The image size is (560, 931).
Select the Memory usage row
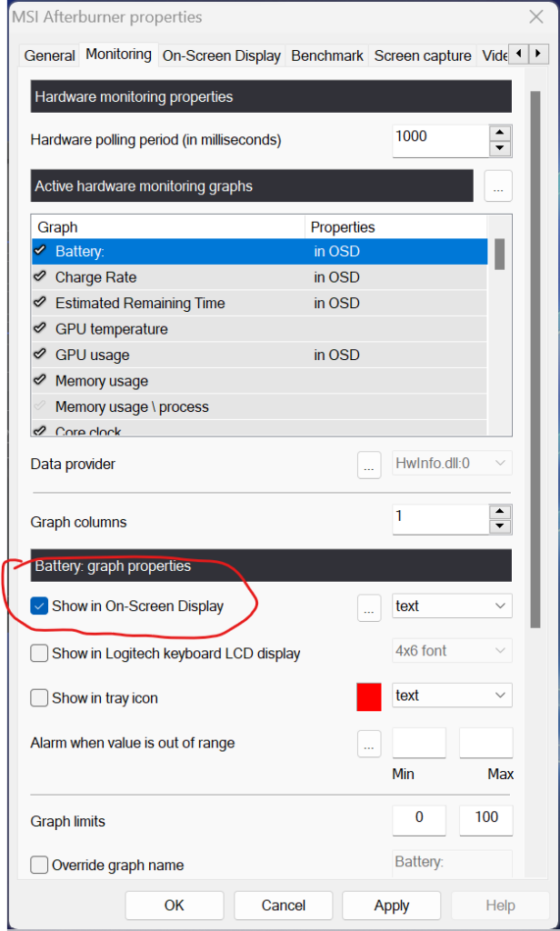259,381
